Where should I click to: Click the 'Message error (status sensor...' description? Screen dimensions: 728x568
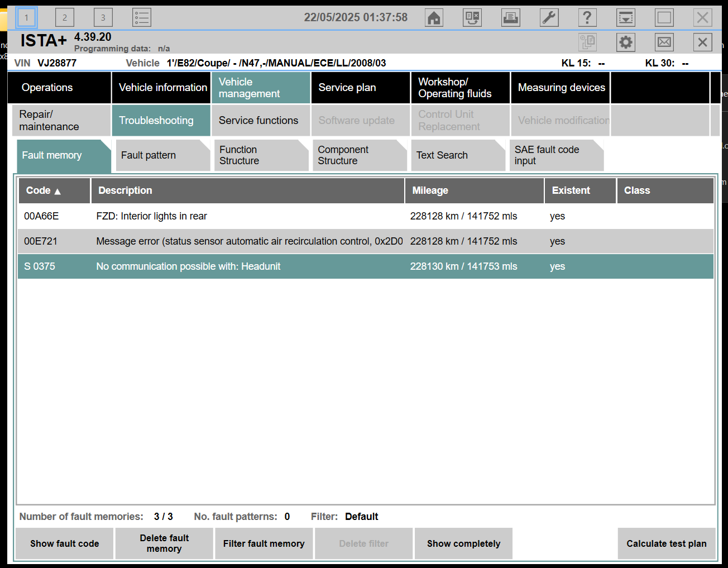pos(250,241)
